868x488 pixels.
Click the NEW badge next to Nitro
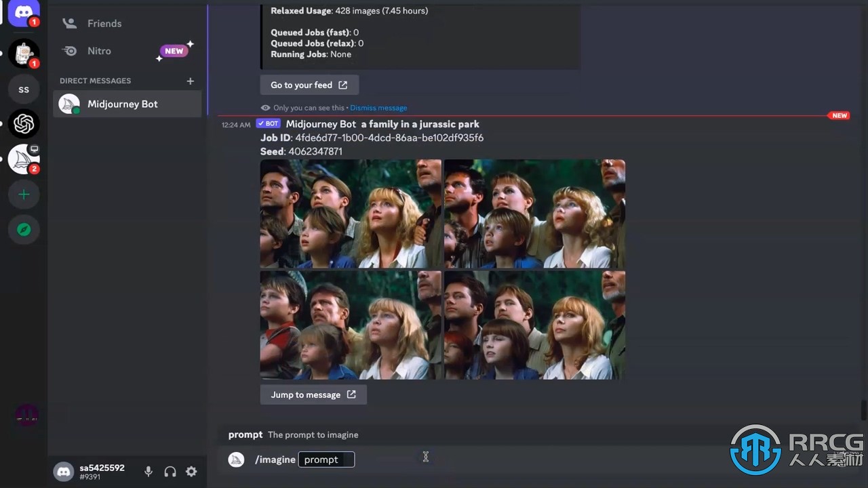click(174, 51)
